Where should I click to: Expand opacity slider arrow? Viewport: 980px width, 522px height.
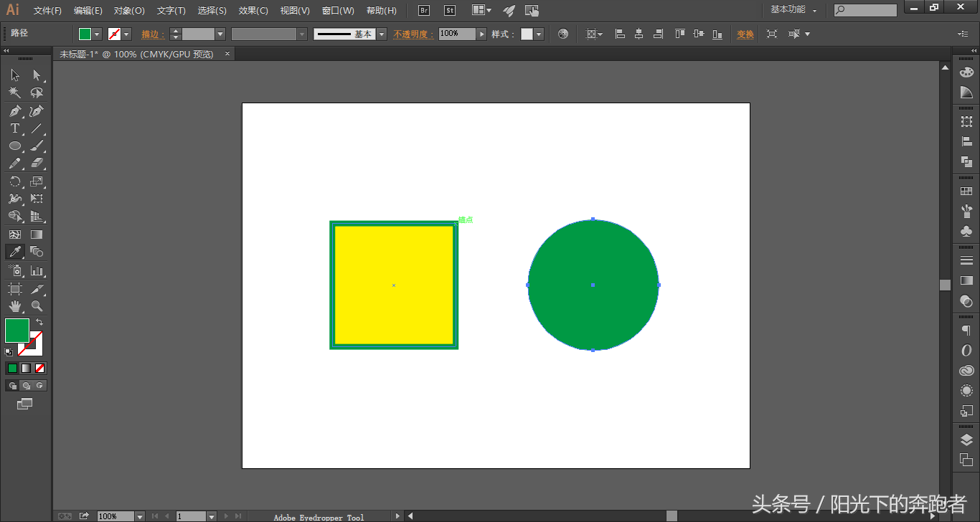click(481, 34)
